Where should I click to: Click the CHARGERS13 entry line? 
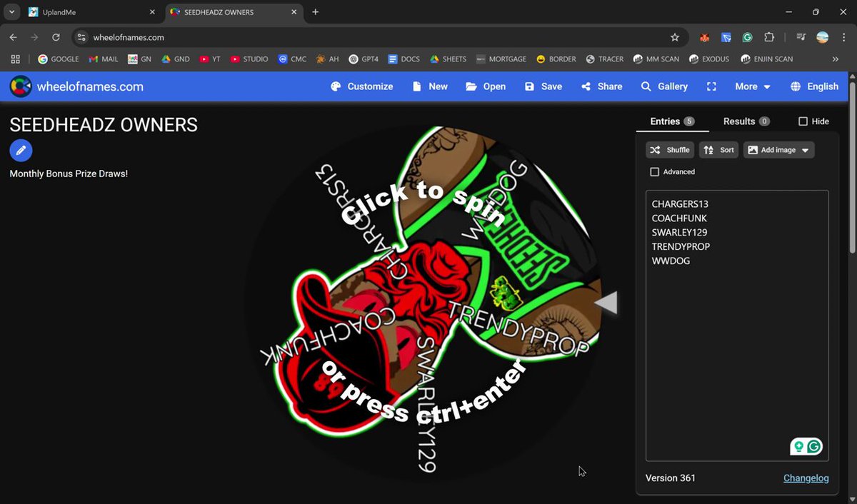(x=680, y=204)
